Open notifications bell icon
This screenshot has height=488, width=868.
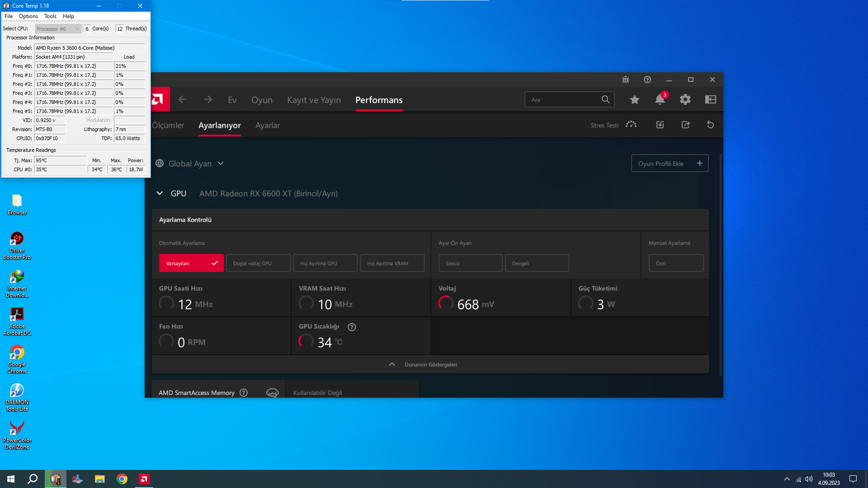pos(660,99)
